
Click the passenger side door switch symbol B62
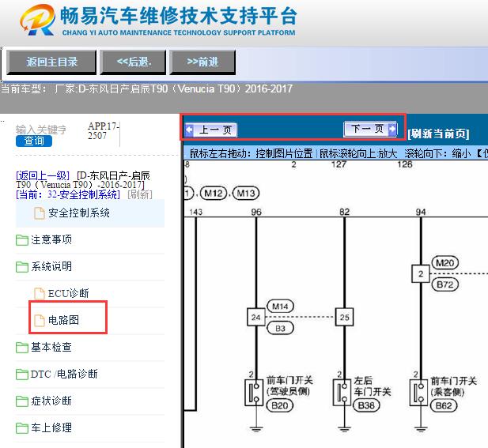[418, 393]
